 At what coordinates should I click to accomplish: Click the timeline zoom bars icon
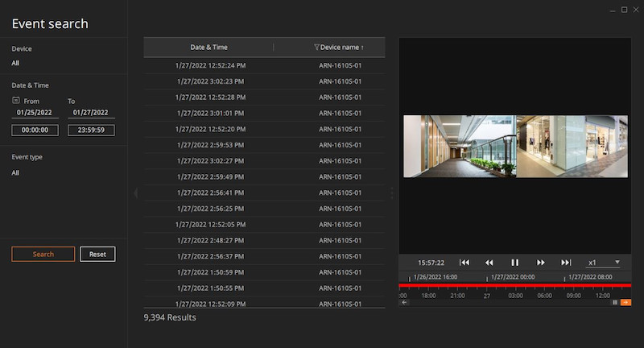615,302
